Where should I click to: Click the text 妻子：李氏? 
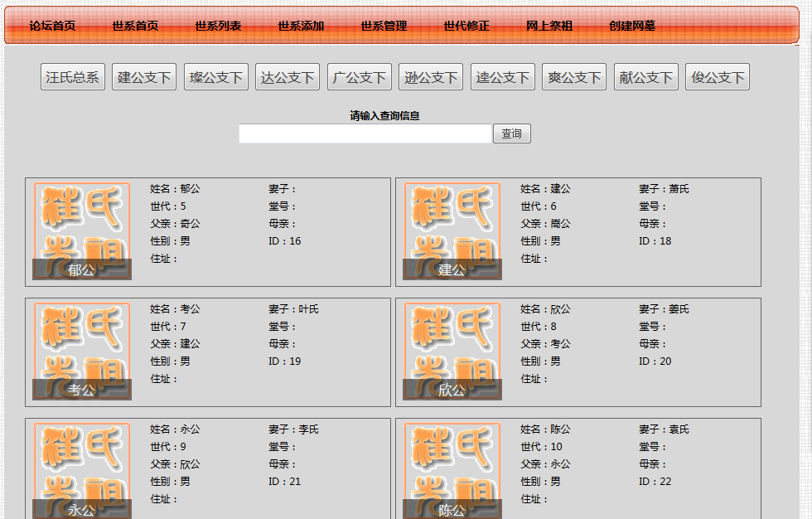(293, 429)
